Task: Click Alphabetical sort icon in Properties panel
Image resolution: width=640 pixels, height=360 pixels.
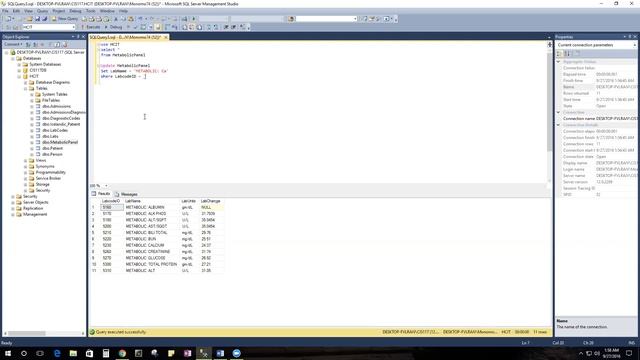Action: coord(567,53)
